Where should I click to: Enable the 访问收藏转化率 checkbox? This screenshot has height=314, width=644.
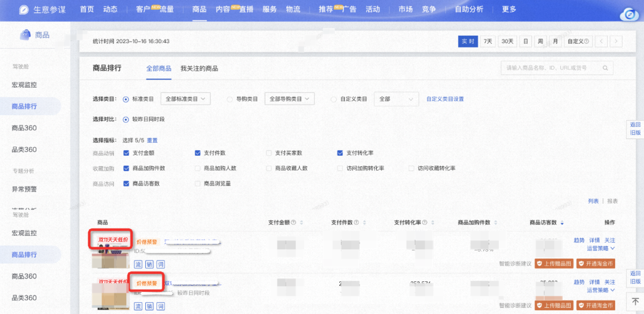[x=411, y=168]
